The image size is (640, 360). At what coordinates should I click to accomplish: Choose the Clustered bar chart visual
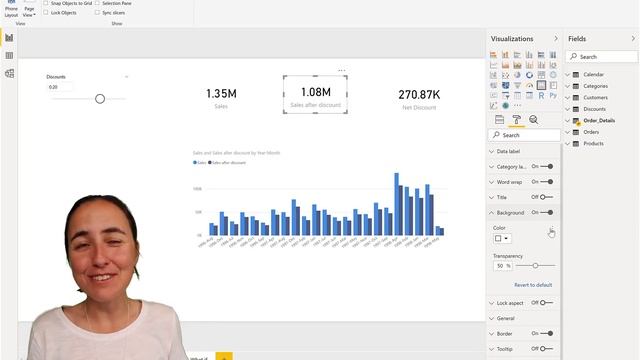tap(517, 55)
